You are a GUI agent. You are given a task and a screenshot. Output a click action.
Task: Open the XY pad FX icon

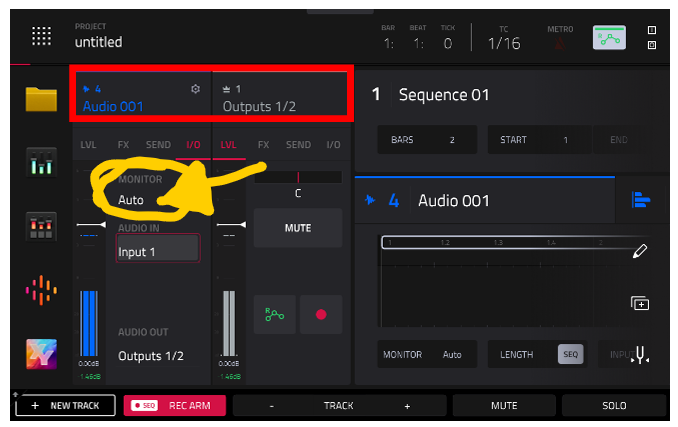pos(41,354)
